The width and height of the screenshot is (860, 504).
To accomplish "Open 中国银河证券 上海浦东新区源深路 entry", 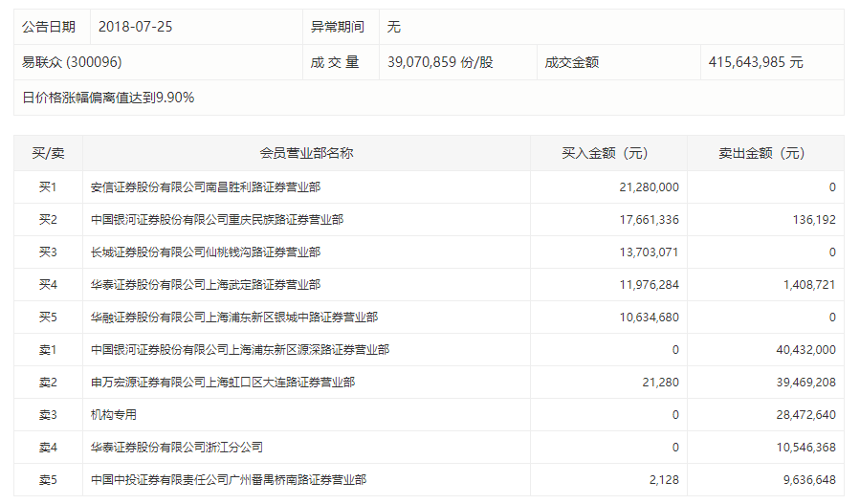I will point(239,350).
